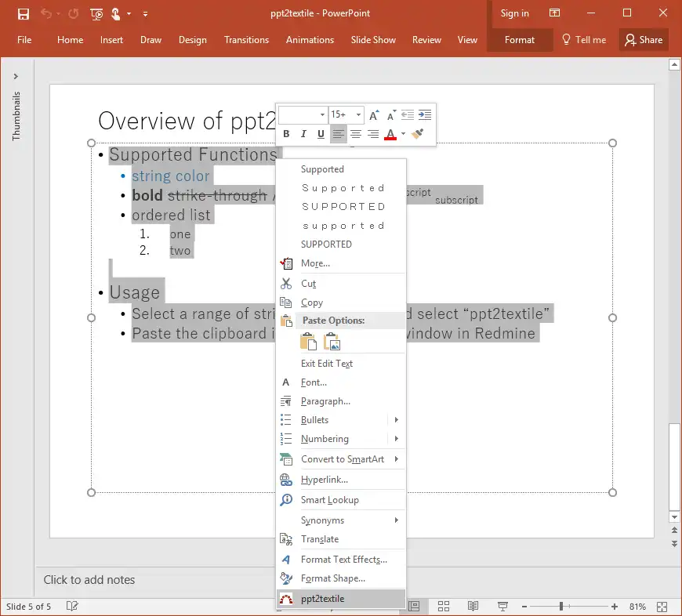Screen dimensions: 682x616
Task: Toggle Bold in mini toolbar
Action: [286, 134]
